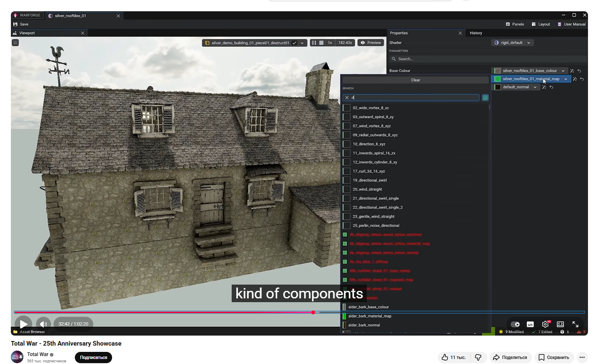Close the Properties panel tab
This screenshot has height=364, width=593.
(460, 33)
